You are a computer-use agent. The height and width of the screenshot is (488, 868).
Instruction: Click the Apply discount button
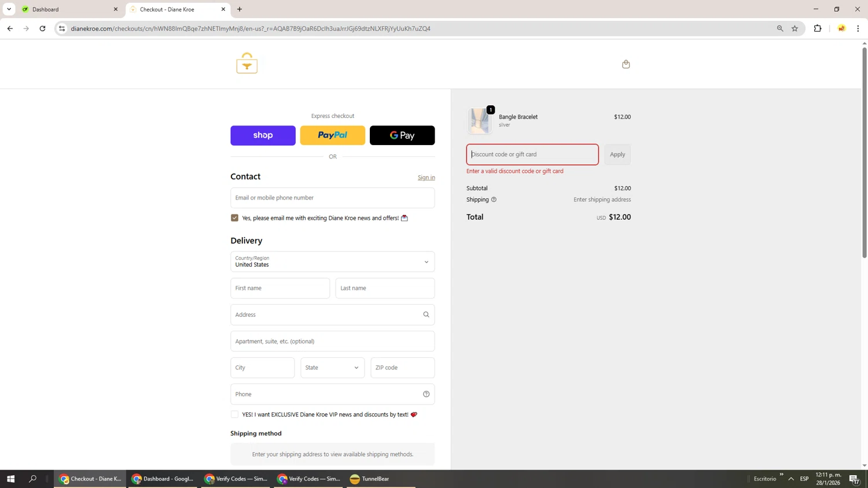(x=617, y=154)
